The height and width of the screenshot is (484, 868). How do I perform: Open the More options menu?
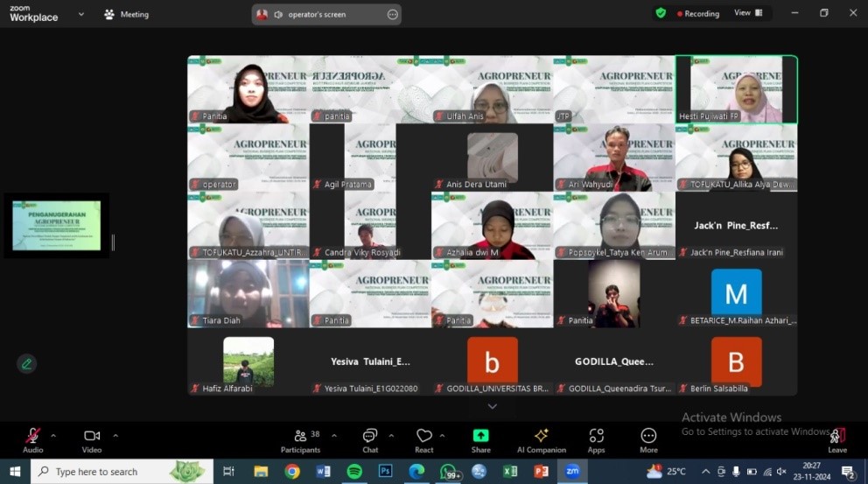pos(648,441)
